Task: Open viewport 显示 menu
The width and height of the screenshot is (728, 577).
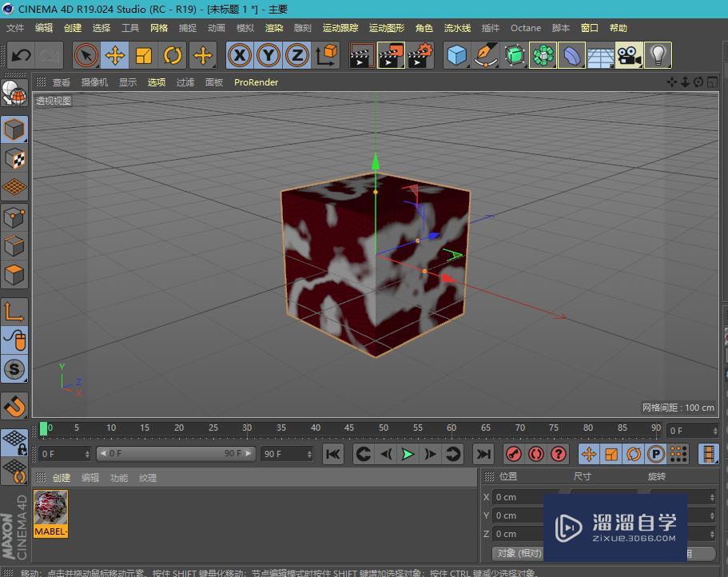Action: tap(128, 82)
